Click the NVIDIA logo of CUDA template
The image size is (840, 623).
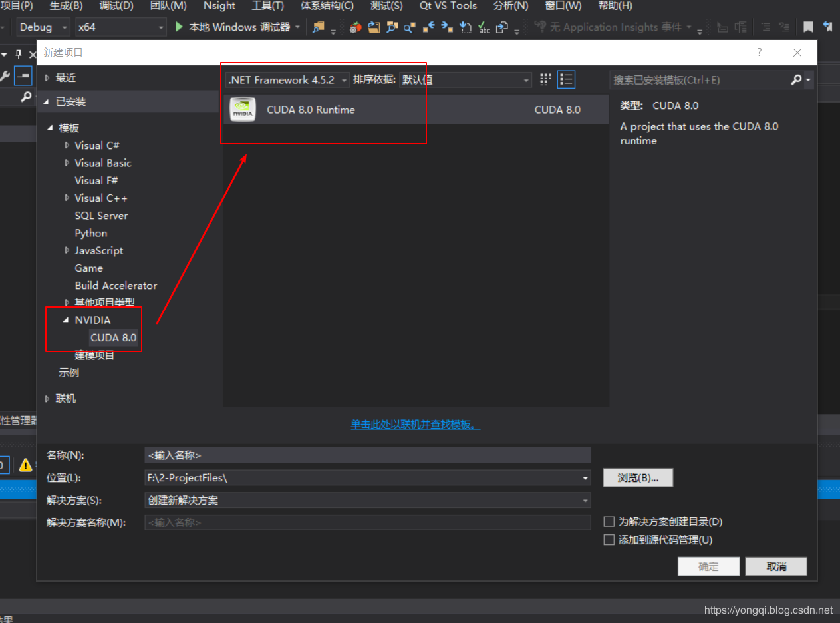tap(243, 110)
